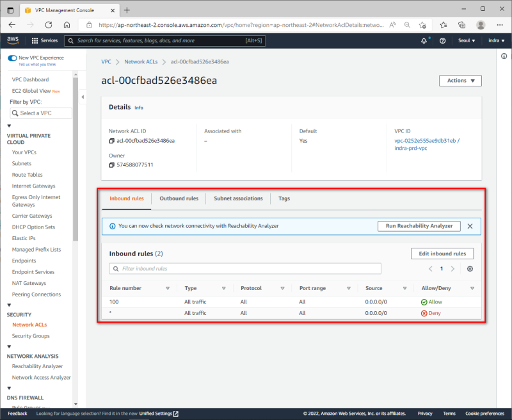Open the settings gear above the rules table
This screenshot has width=512, height=420.
(x=470, y=269)
